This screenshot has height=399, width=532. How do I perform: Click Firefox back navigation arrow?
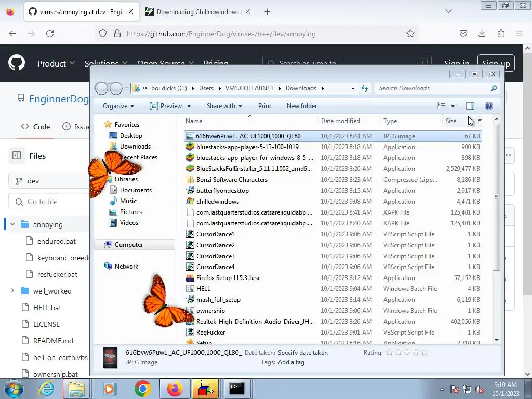[x=12, y=34]
